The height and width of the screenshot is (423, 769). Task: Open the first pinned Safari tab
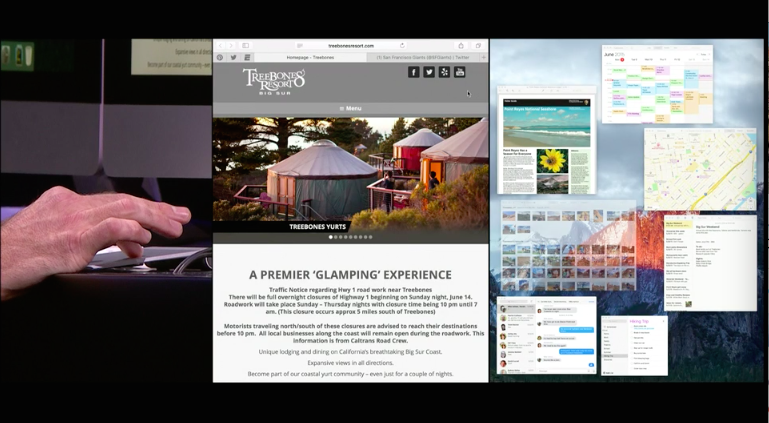[220, 57]
